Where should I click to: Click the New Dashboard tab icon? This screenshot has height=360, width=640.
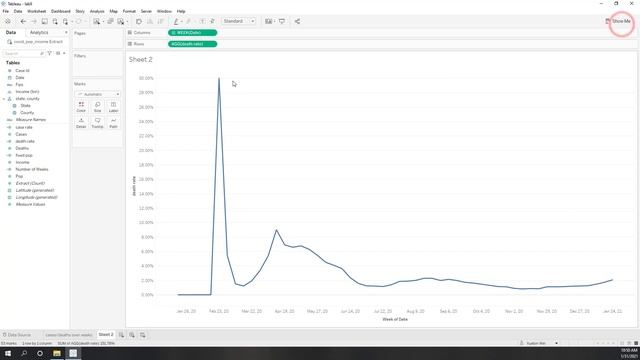coord(132,335)
